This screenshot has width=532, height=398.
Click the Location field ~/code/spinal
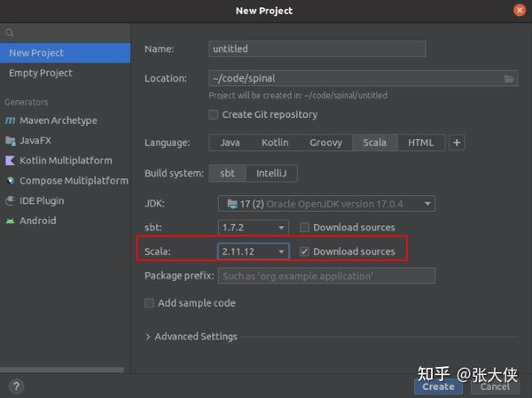click(x=364, y=79)
